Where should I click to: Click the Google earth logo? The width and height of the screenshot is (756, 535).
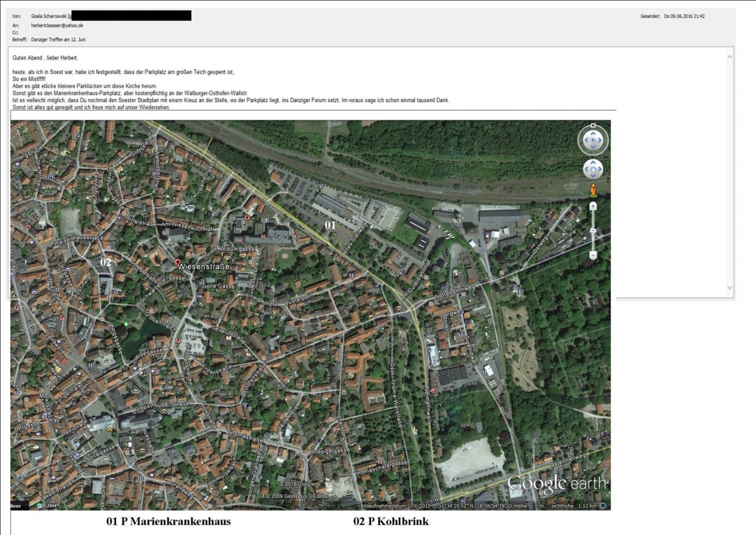click(x=557, y=483)
